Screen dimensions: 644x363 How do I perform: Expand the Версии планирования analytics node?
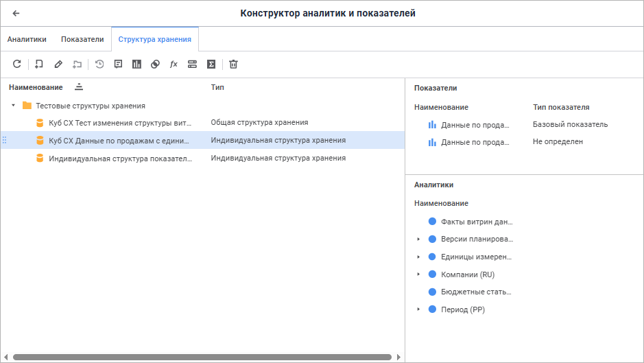pos(418,239)
